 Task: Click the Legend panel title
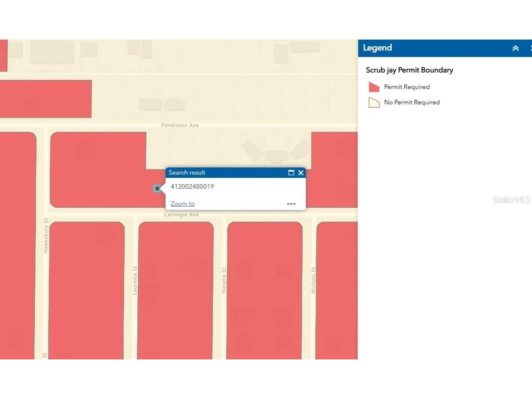point(377,48)
